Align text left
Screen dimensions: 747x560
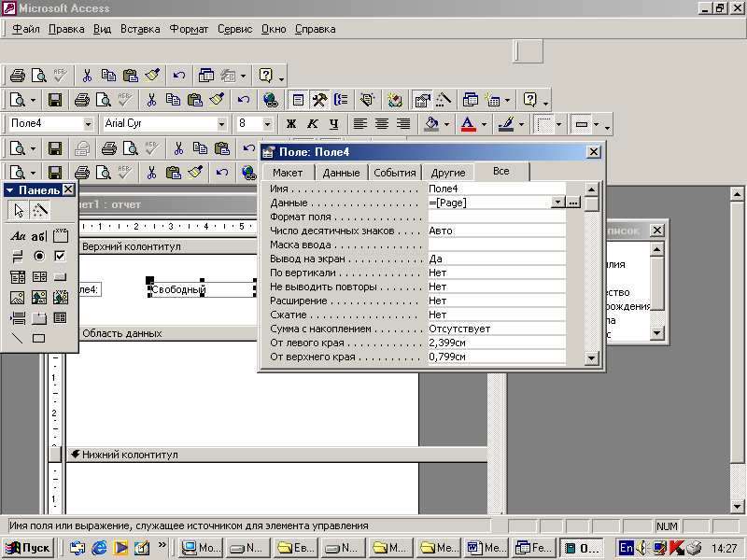click(360, 124)
